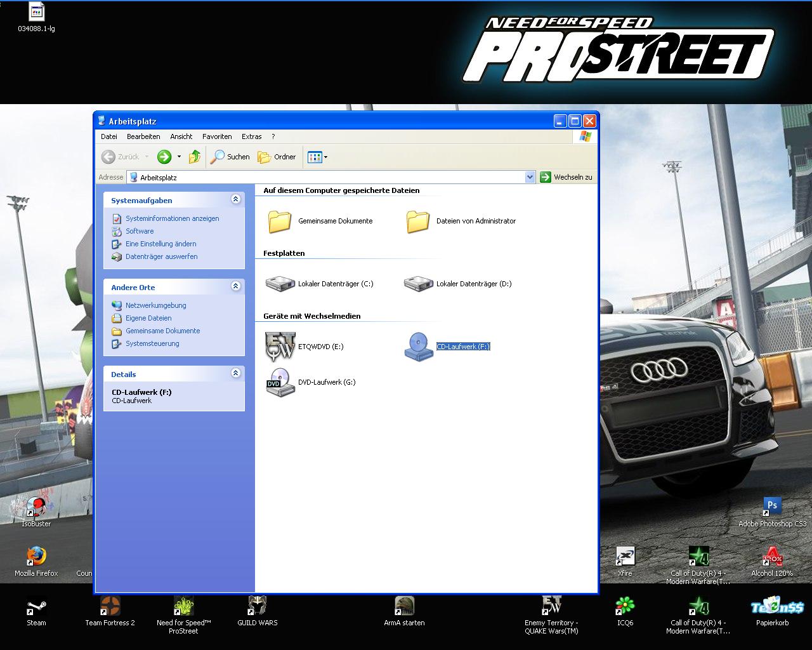The height and width of the screenshot is (650, 812).
Task: Maximize the Arbeitsplatz window
Action: [x=575, y=121]
